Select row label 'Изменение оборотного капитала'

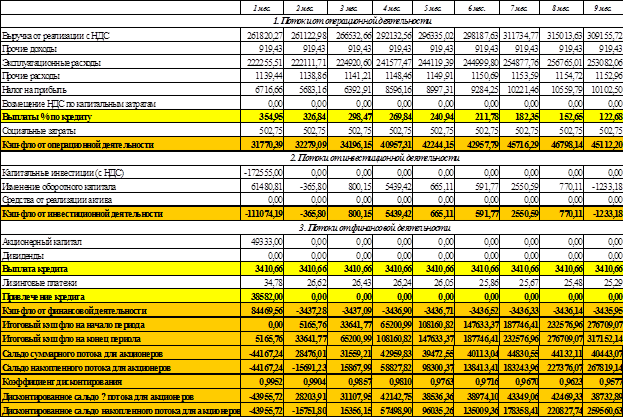(x=59, y=187)
